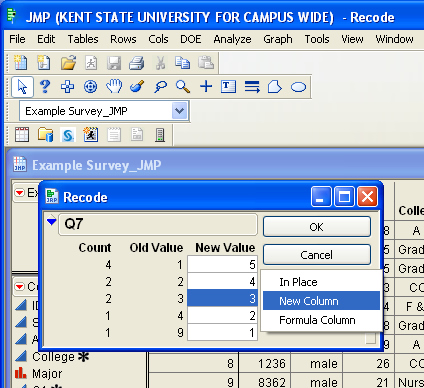Select the Simple Shape oval tool

pos(298,87)
